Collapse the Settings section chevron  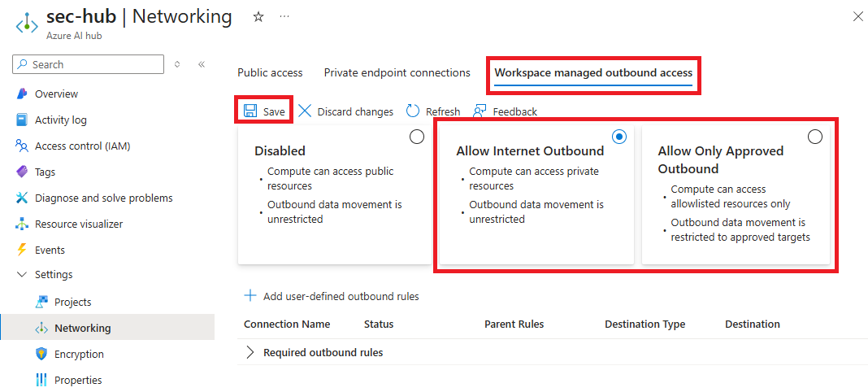coord(22,274)
